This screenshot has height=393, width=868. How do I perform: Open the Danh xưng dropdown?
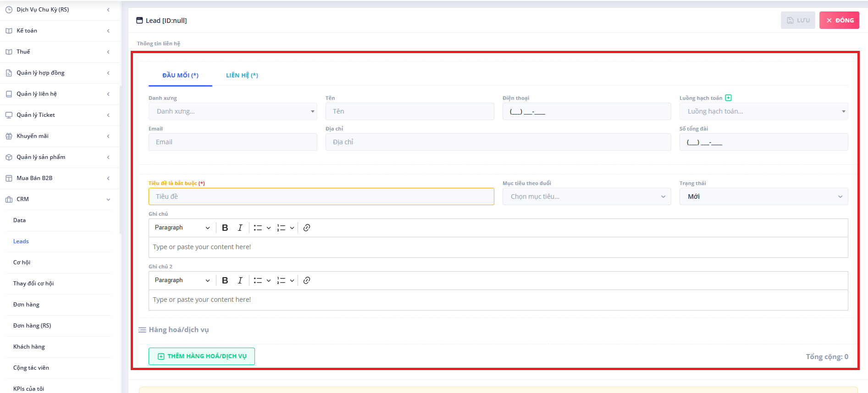point(232,111)
